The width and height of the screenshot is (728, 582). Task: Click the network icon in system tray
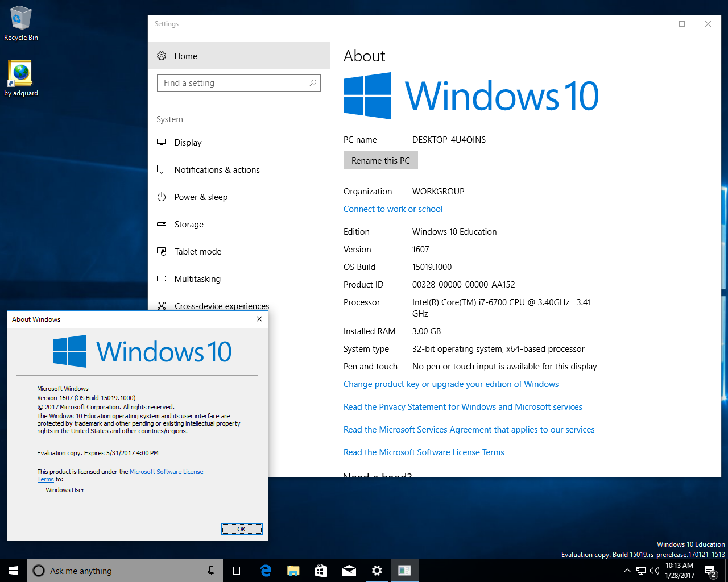(641, 571)
